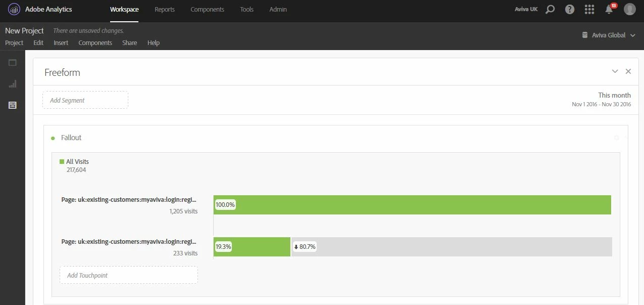644x305 pixels.
Task: Open the This month date range selector
Action: [x=601, y=99]
